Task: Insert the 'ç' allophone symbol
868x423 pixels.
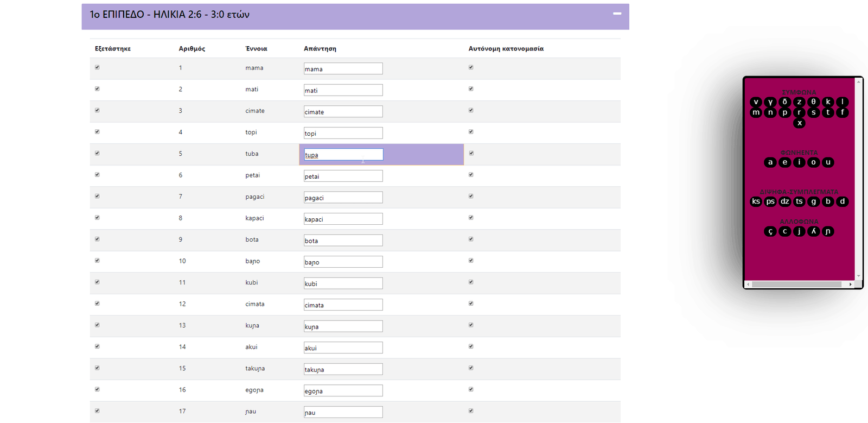Action: point(770,231)
